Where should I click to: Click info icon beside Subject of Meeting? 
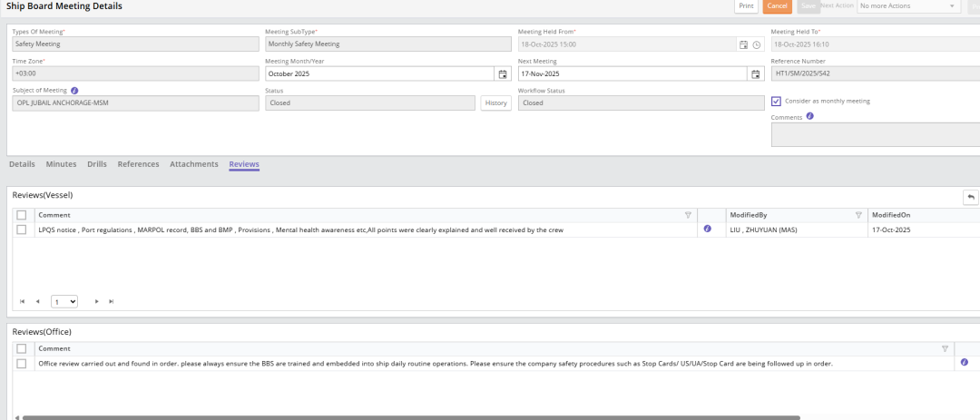(x=74, y=91)
